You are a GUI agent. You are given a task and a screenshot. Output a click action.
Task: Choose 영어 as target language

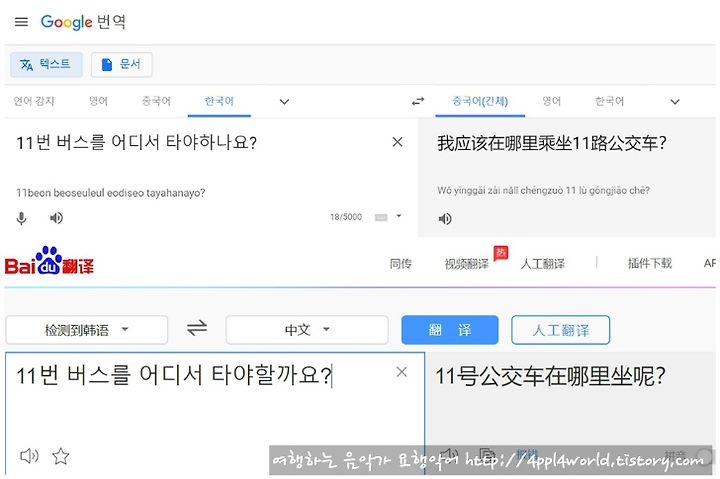click(551, 101)
